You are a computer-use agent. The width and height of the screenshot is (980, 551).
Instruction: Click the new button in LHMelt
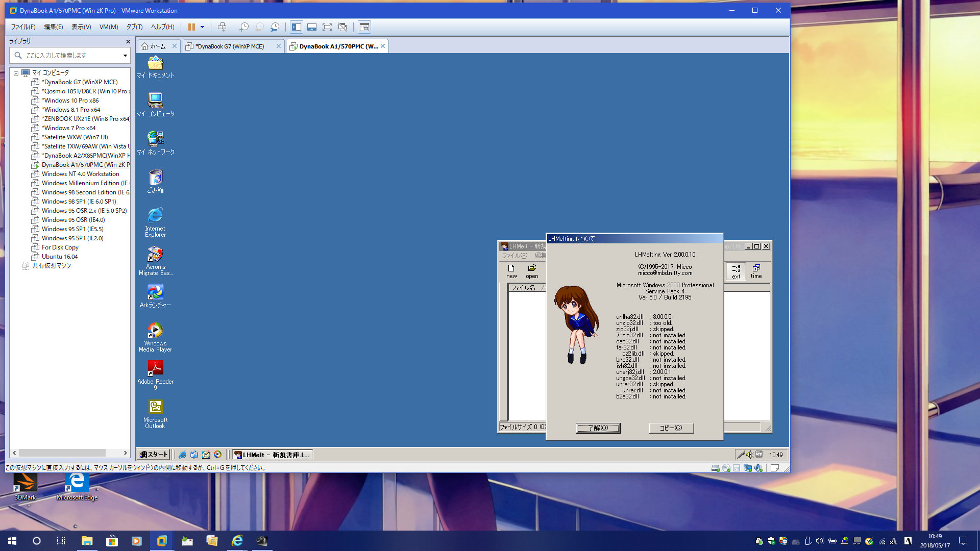coord(511,271)
